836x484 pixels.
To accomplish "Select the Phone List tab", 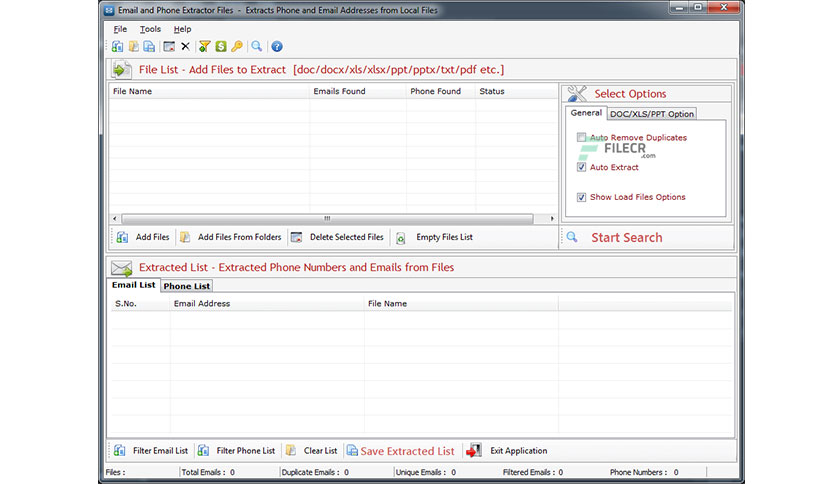I will pos(187,286).
